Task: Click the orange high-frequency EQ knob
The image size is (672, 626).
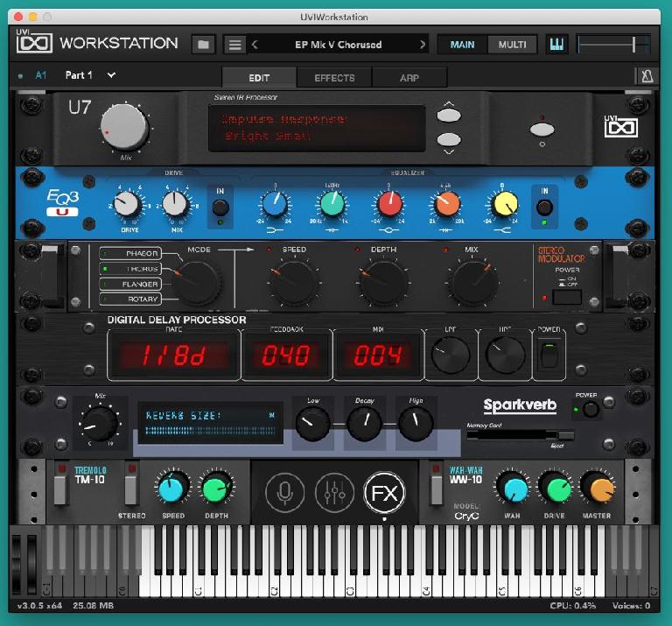Action: [x=447, y=205]
